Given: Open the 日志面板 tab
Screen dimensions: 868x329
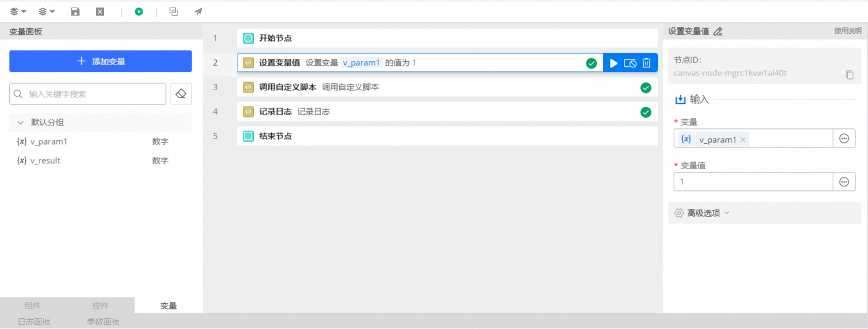Looking at the screenshot, I should point(34,321).
